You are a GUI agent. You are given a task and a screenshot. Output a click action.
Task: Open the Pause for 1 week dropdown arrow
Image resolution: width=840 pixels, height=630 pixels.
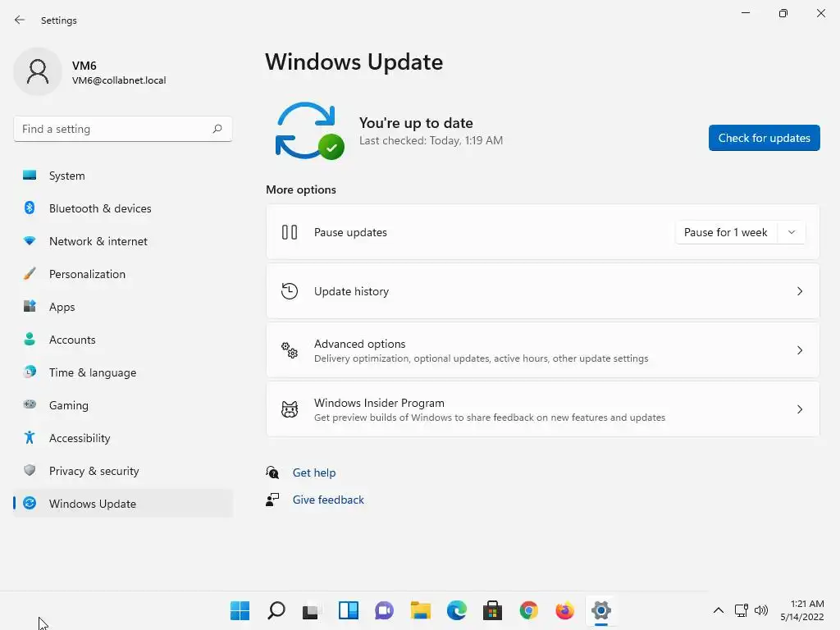click(792, 232)
